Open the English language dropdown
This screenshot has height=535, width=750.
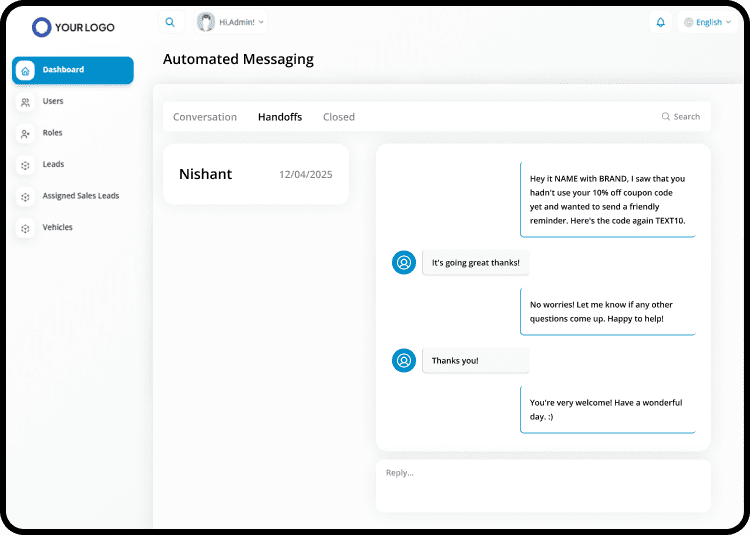707,22
